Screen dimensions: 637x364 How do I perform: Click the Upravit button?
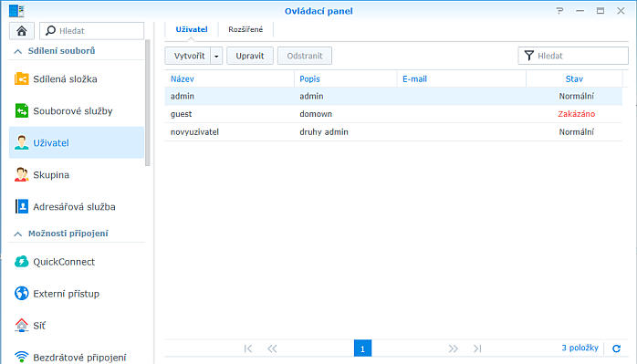click(250, 56)
